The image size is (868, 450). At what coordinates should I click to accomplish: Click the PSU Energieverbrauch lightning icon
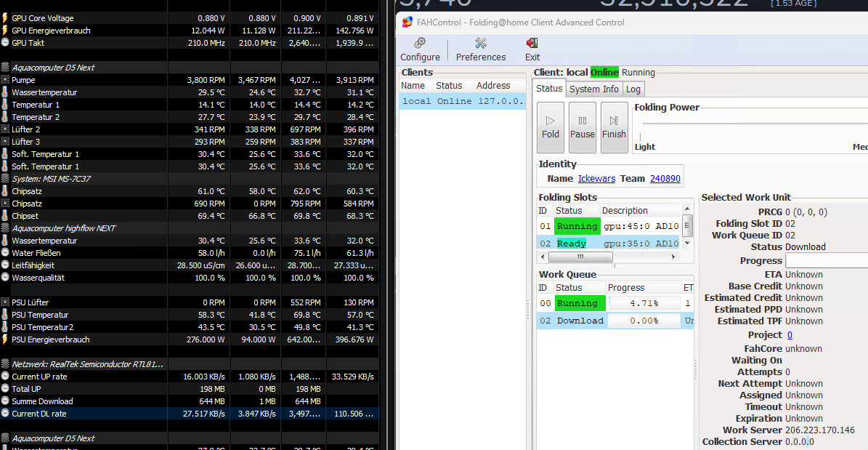click(6, 339)
